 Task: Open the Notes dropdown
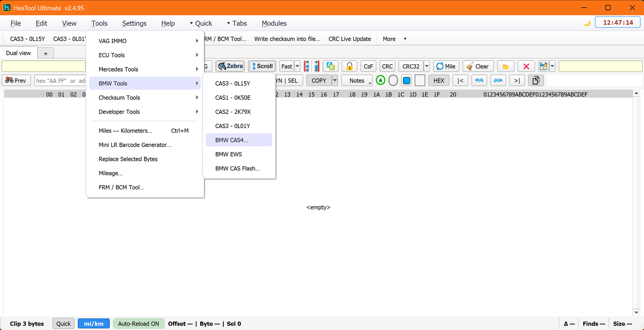point(357,80)
